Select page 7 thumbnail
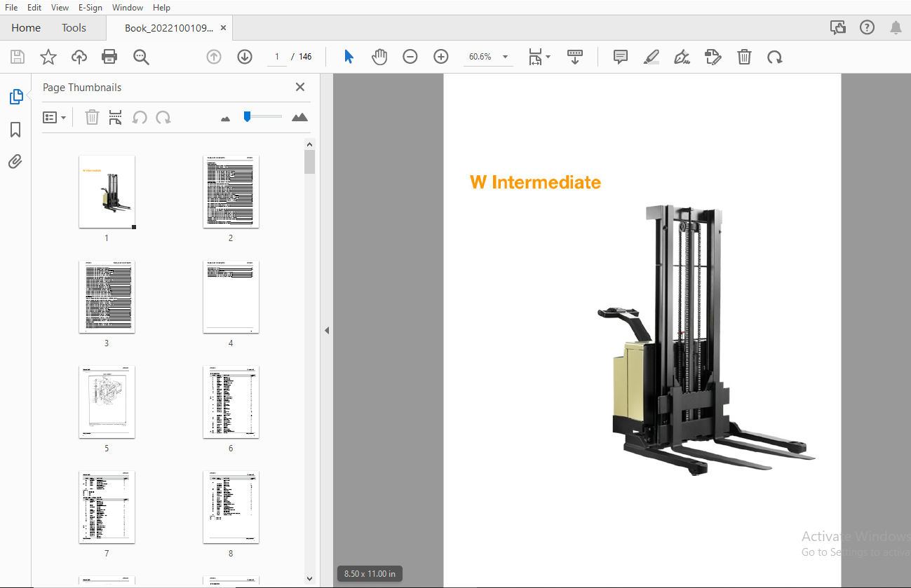911x588 pixels. pos(107,507)
